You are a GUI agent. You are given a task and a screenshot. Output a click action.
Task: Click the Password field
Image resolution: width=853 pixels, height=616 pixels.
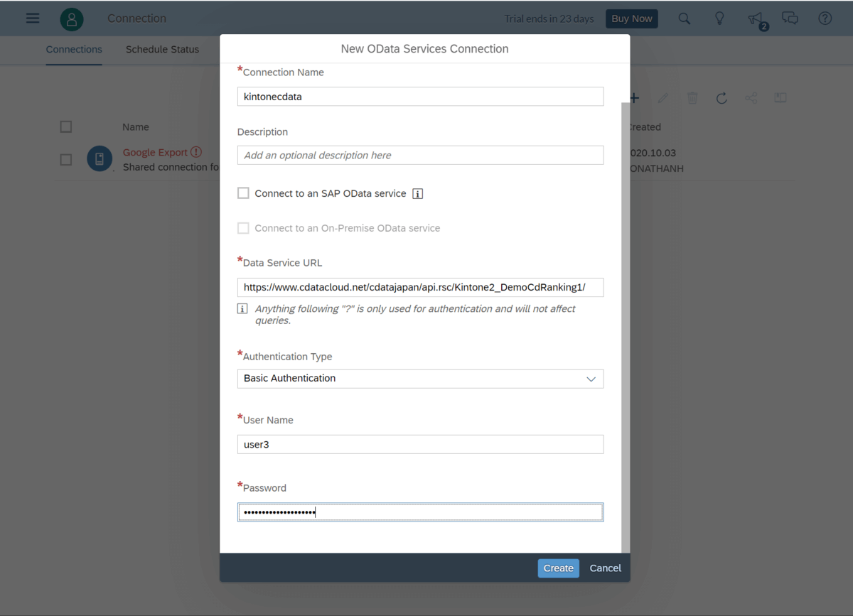(420, 512)
